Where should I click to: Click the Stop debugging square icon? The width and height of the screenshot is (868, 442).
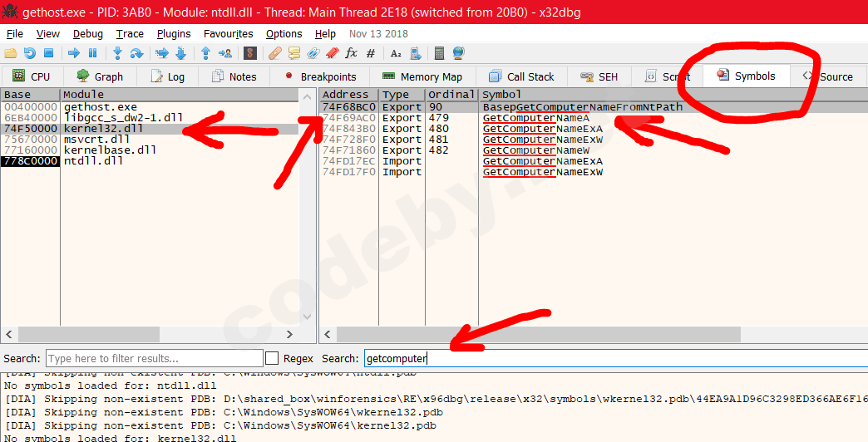tap(48, 53)
